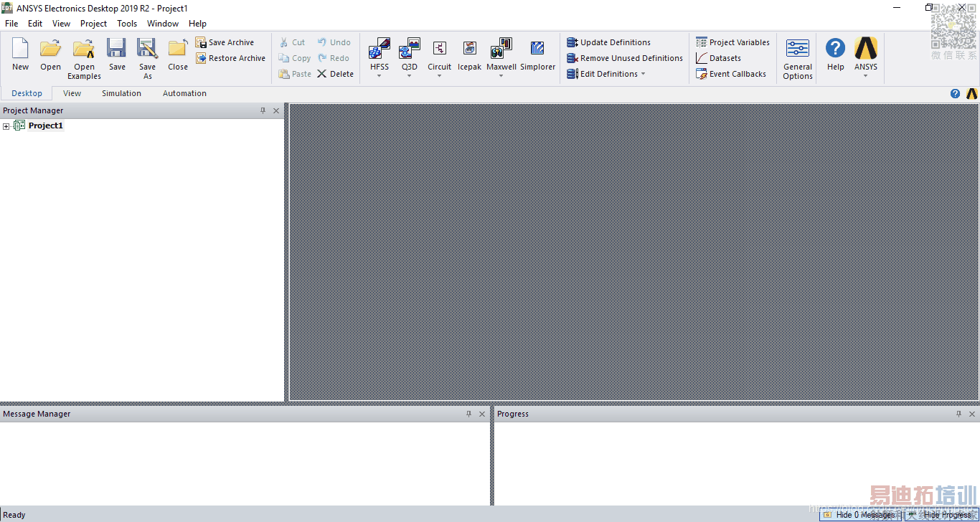Click the Paste clipboard tool
980x522 pixels.
click(x=295, y=74)
